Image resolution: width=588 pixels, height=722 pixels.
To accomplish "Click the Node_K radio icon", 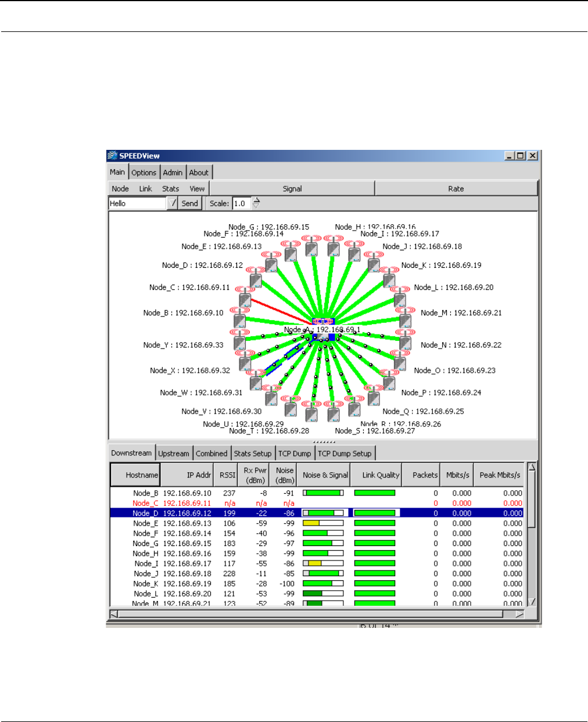I will [x=389, y=278].
